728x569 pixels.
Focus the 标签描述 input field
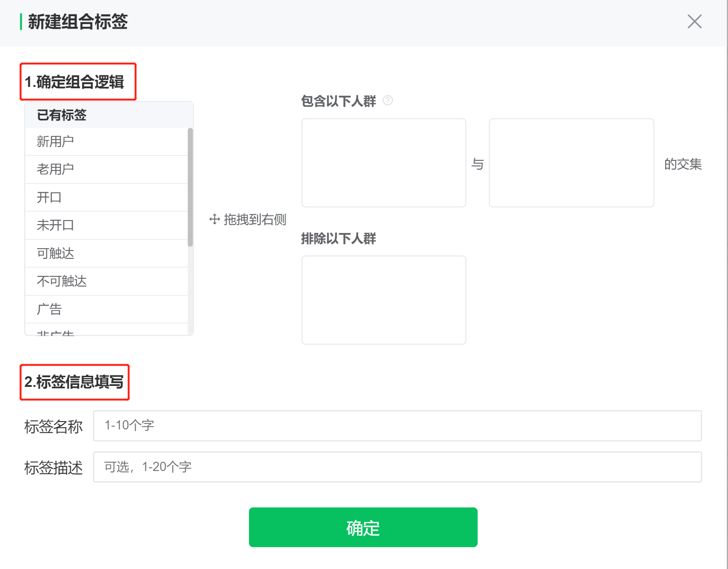click(397, 467)
